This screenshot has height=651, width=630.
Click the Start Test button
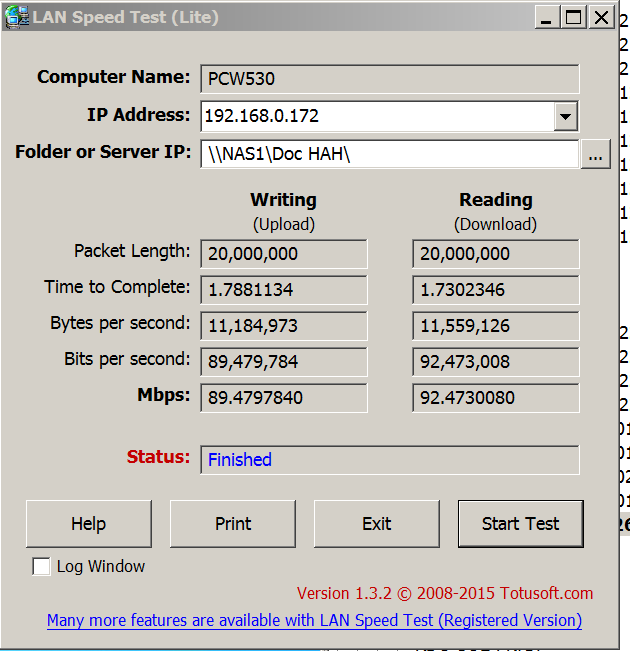[x=520, y=524]
